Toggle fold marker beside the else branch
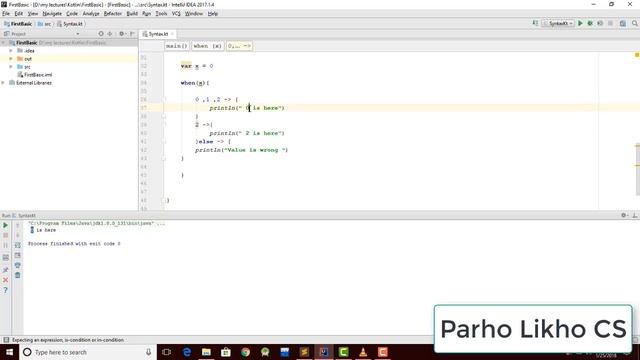This screenshot has width=640, height=360. 164,142
